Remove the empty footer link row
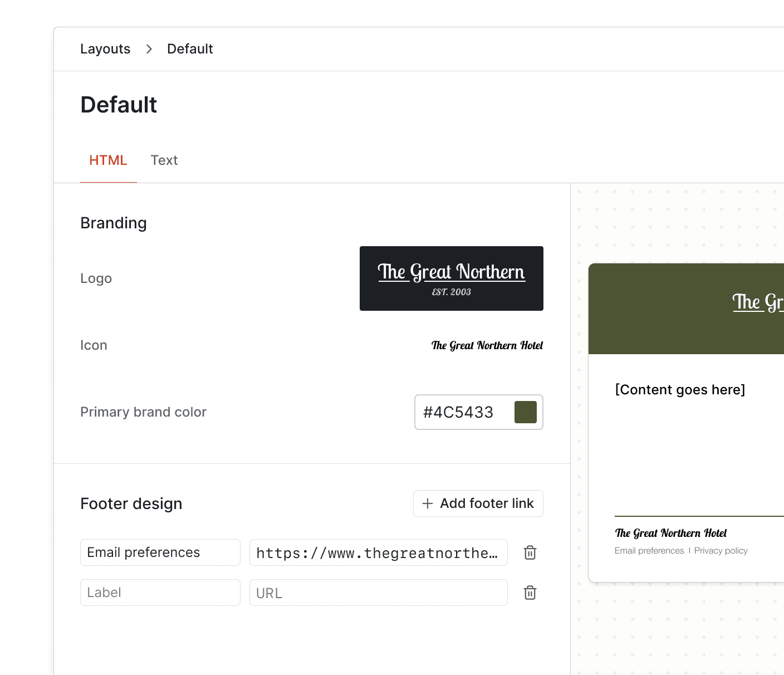Viewport: 784px width, 675px height. point(530,592)
